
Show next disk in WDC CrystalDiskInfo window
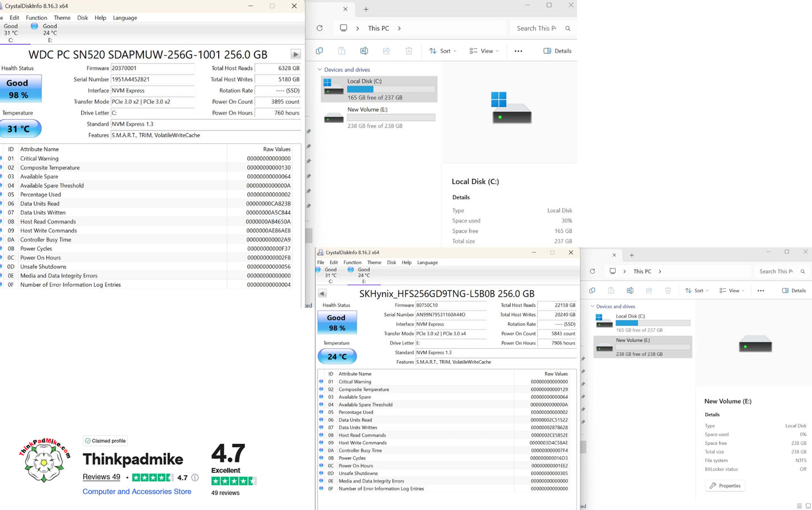[x=296, y=54]
